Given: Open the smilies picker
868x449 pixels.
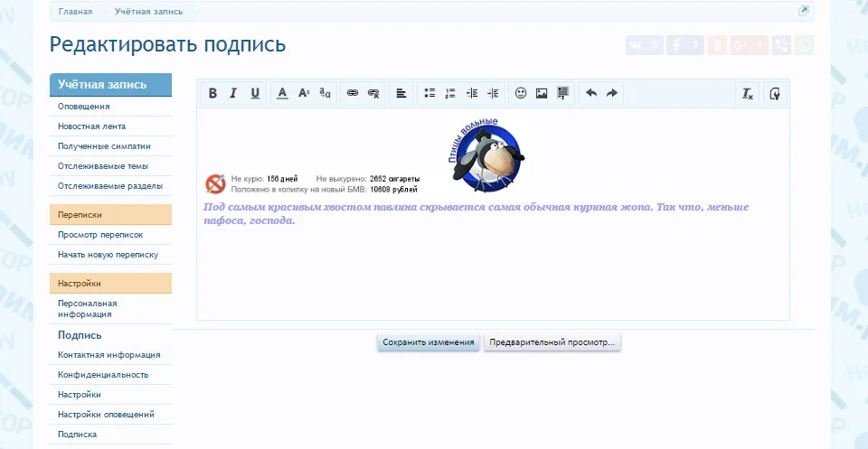Looking at the screenshot, I should pos(521,93).
